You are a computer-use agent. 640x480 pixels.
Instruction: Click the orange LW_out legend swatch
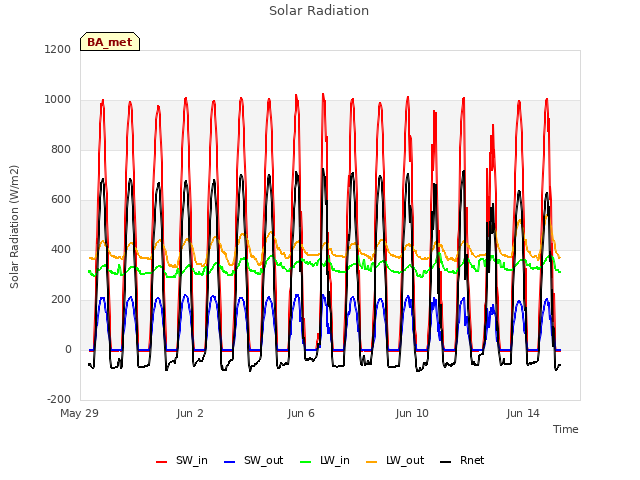coord(371,462)
